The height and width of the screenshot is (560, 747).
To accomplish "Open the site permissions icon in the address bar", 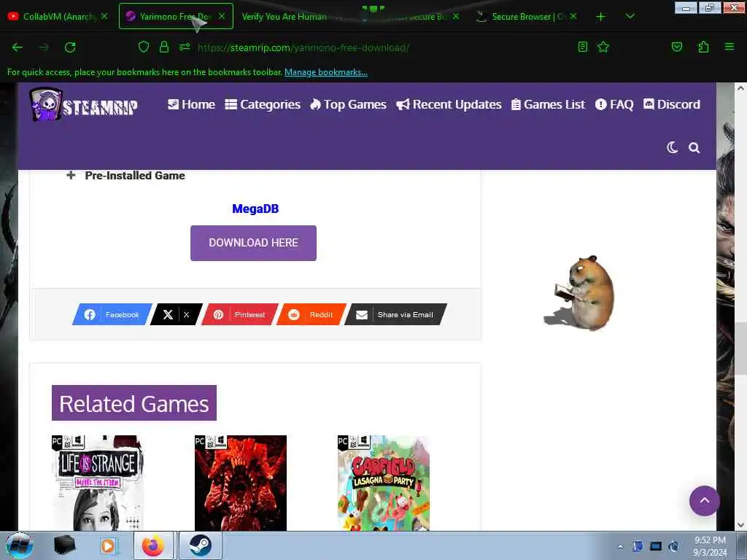I will (x=185, y=47).
